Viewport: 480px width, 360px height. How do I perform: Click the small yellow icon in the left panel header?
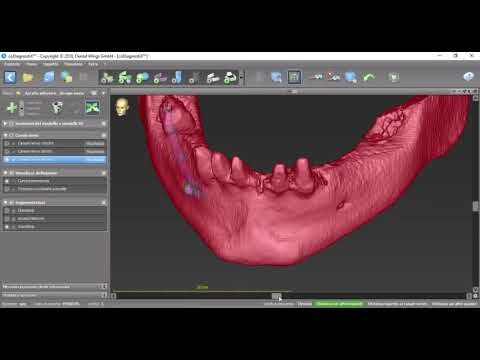point(18,93)
